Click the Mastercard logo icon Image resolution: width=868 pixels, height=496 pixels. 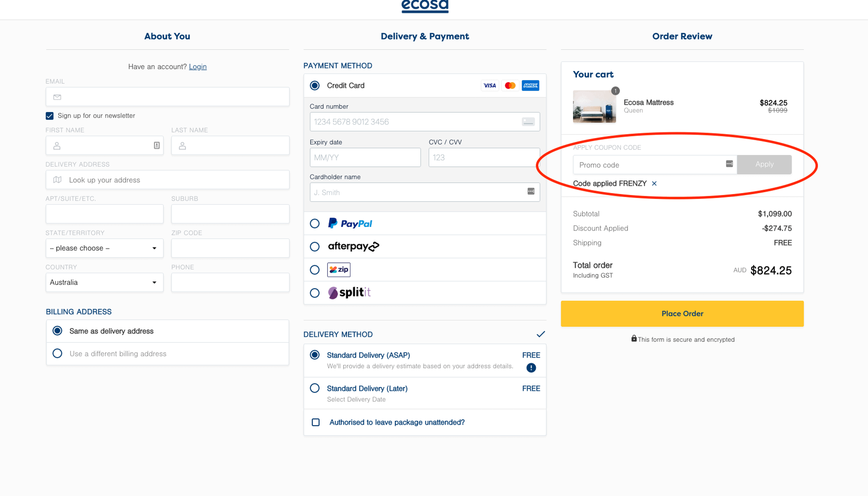coord(510,86)
